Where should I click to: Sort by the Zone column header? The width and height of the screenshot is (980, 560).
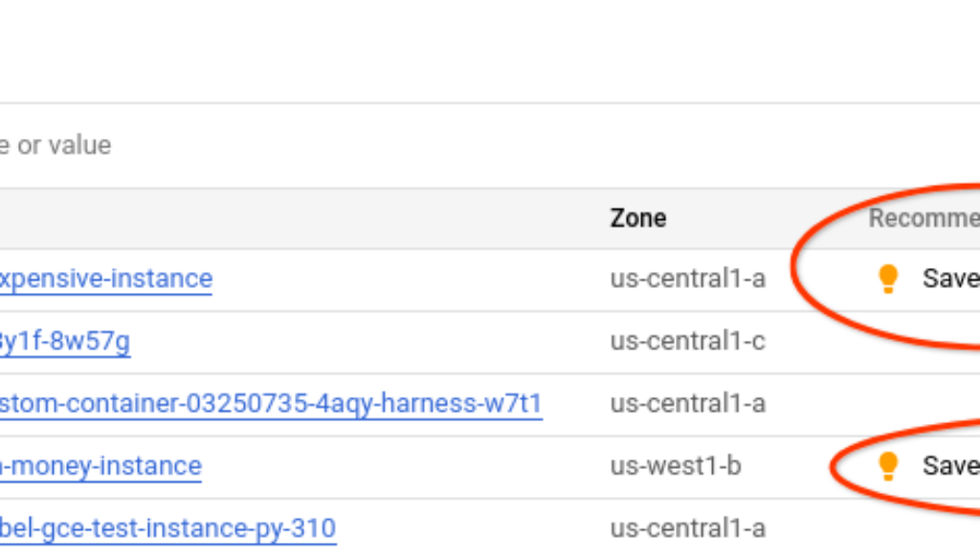tap(638, 218)
